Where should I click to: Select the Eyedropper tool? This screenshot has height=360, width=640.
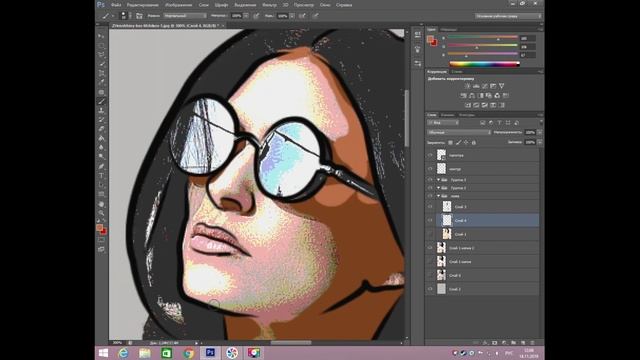(x=101, y=83)
